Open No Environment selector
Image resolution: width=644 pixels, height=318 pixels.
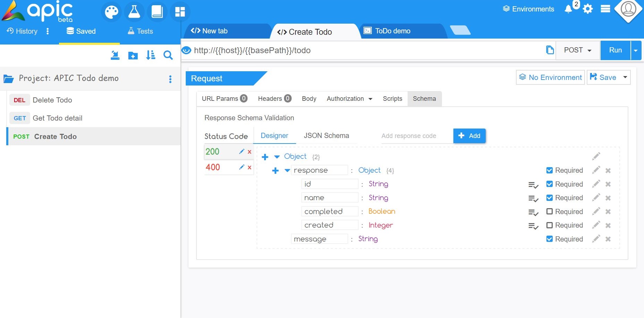tap(550, 77)
